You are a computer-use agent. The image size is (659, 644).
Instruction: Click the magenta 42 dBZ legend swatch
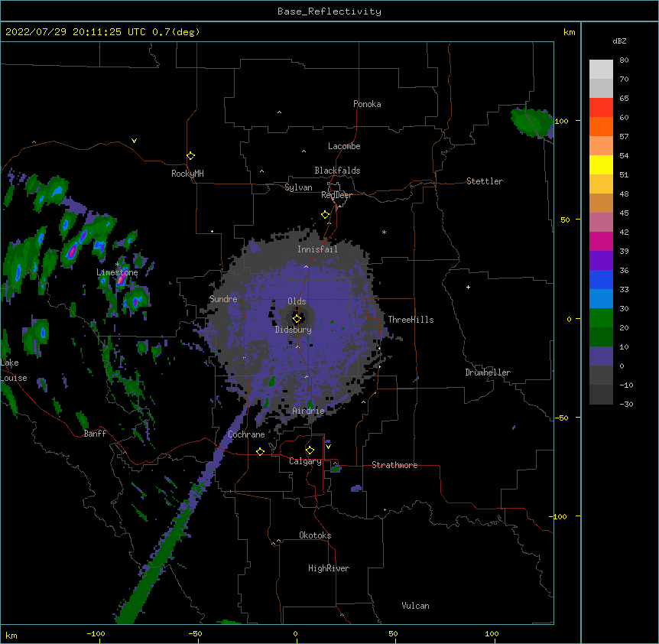[x=601, y=241]
